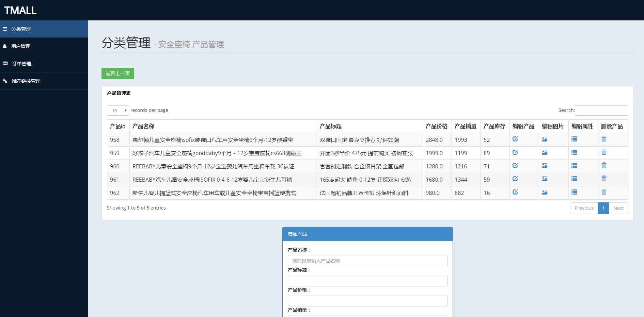644x317 pixels.
Task: Click the 增加产品 panel header
Action: coord(367,234)
